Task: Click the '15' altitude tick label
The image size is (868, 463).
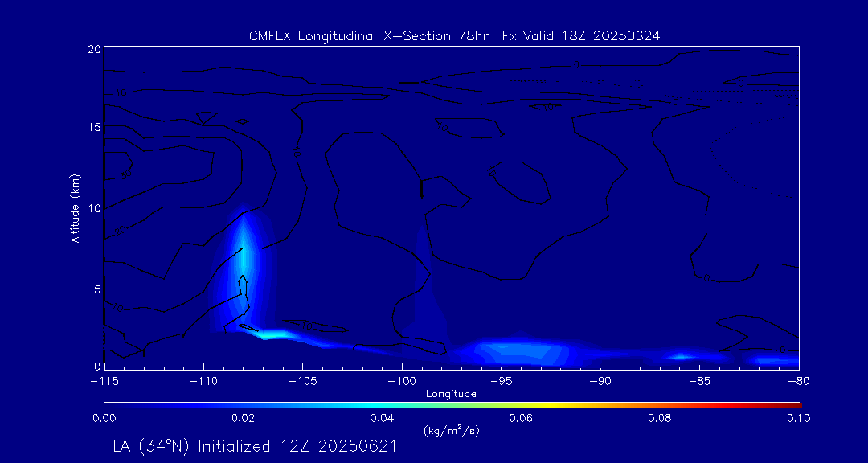Action: pos(95,127)
